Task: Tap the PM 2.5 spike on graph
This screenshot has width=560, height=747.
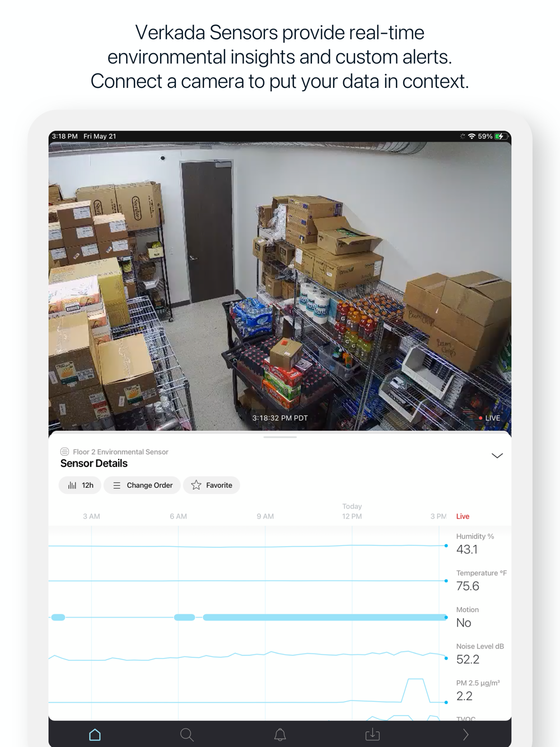Action: [416, 689]
